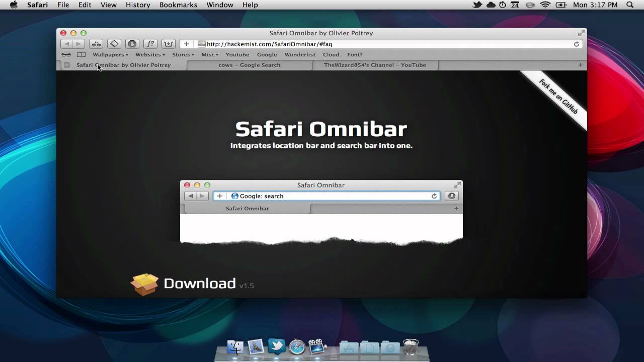This screenshot has width=644, height=362.
Task: Click the toolbar button left of the plus button
Action: point(169,44)
